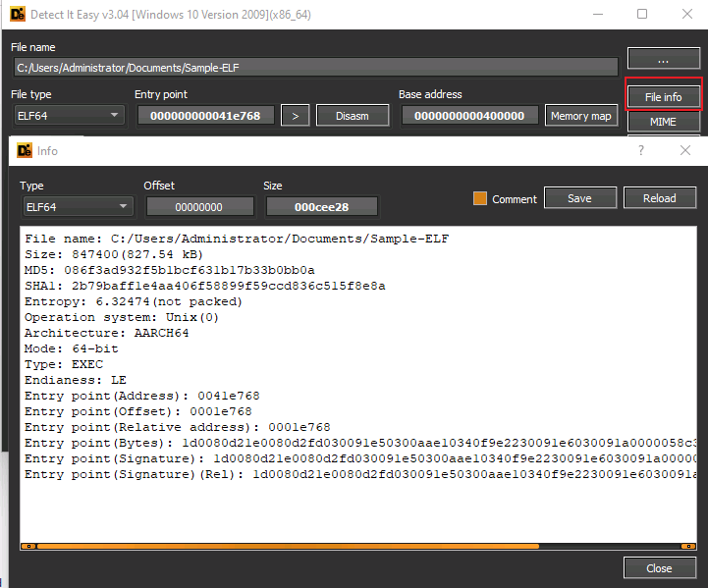Click the Info dialog window icon
708x588 pixels.
(x=25, y=151)
